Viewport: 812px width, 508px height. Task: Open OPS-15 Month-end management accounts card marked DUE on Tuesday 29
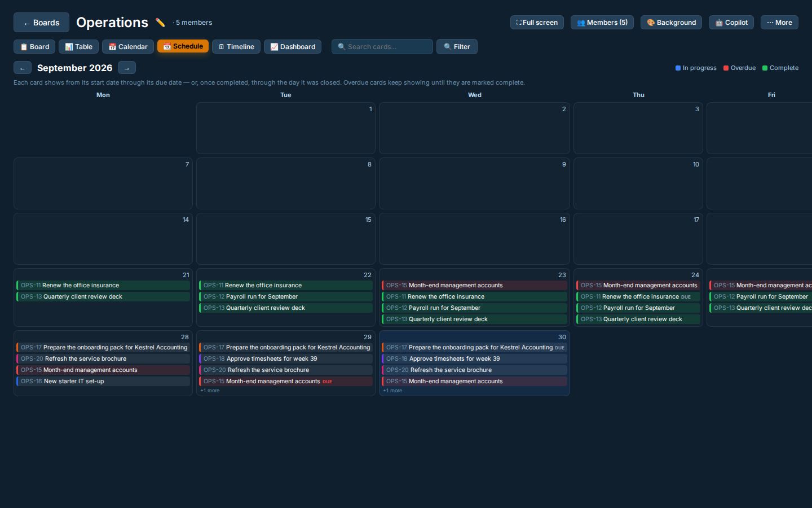click(286, 382)
